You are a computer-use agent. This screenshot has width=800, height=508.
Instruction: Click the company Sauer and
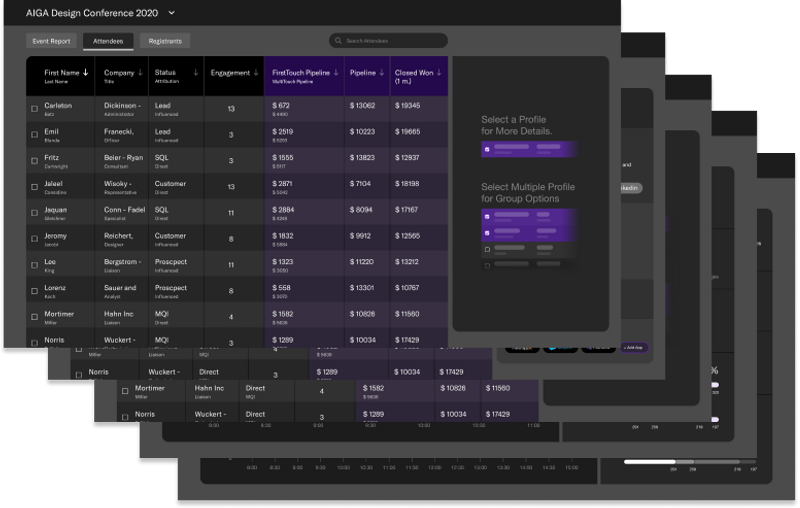(x=120, y=288)
